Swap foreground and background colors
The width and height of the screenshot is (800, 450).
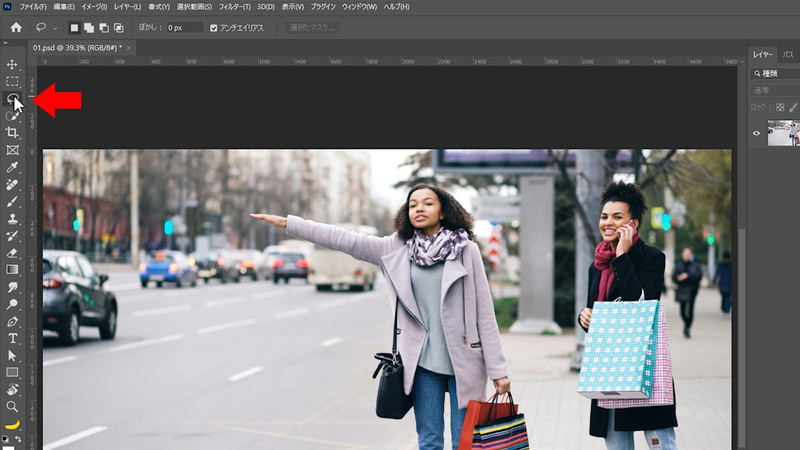pos(18,439)
